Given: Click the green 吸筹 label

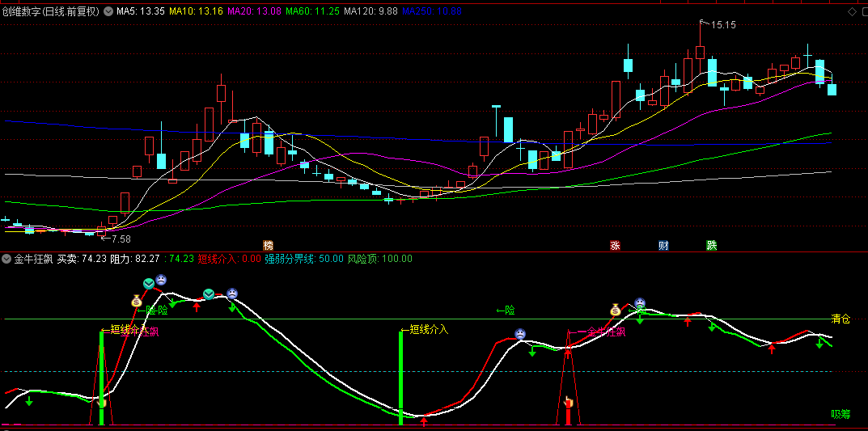Looking at the screenshot, I should 840,414.
